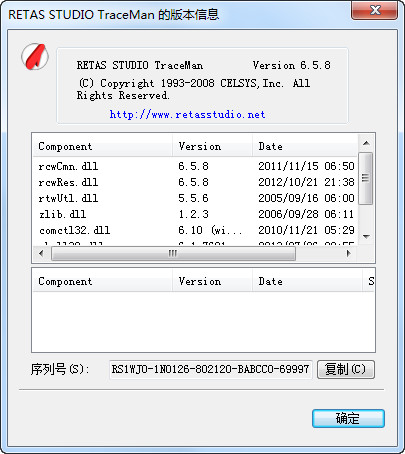Image resolution: width=405 pixels, height=454 pixels.
Task: Click the upper list's Component column header
Action: coord(103,146)
